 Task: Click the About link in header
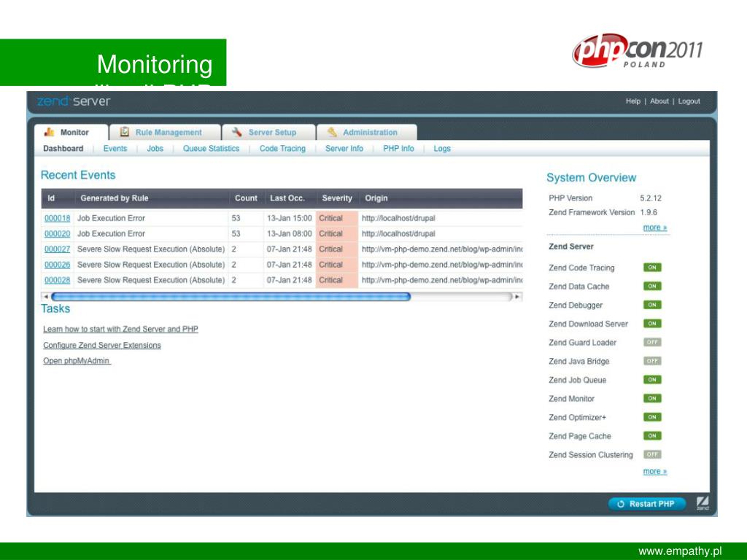659,101
